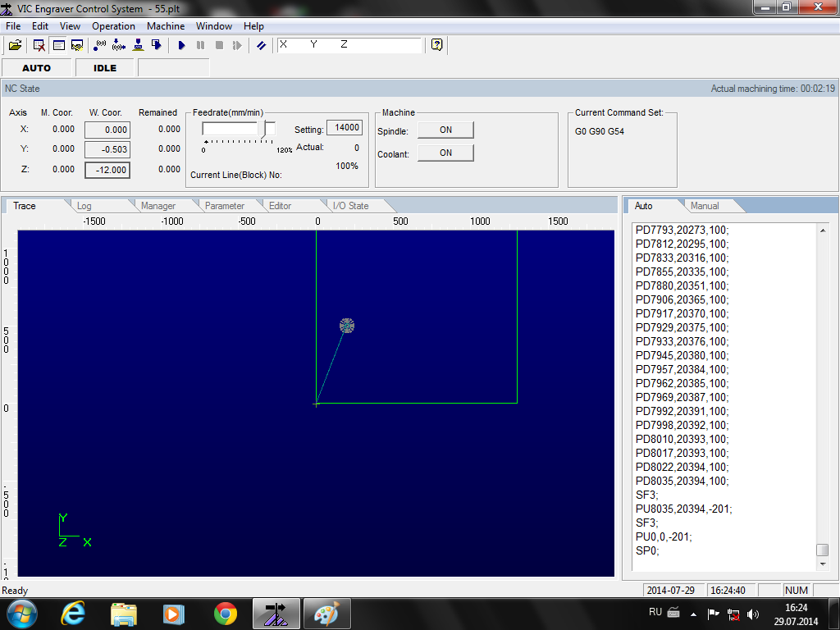This screenshot has height=630, width=840.
Task: Show hidden system tray icons
Action: [x=694, y=614]
